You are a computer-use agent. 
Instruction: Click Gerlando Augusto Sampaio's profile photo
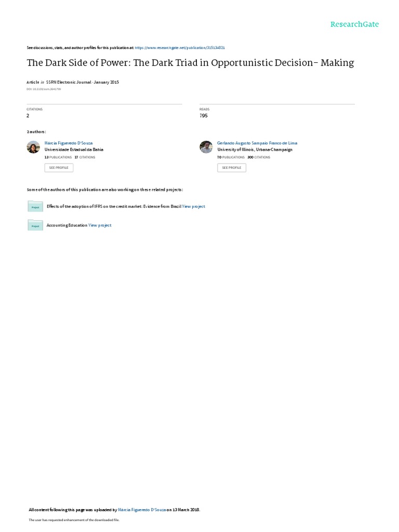click(206, 147)
